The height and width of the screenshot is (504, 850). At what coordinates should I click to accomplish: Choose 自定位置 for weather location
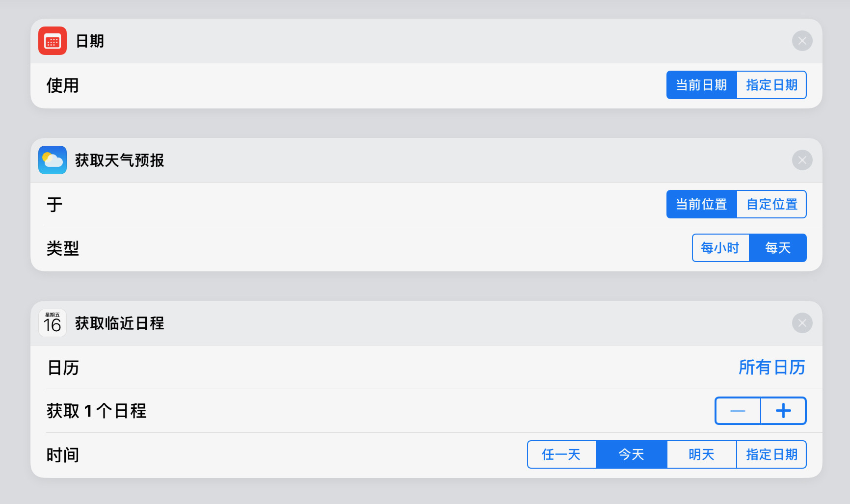coord(771,204)
